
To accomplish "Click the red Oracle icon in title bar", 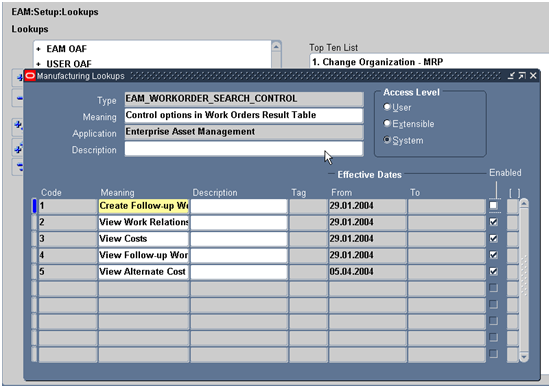I will (30, 76).
